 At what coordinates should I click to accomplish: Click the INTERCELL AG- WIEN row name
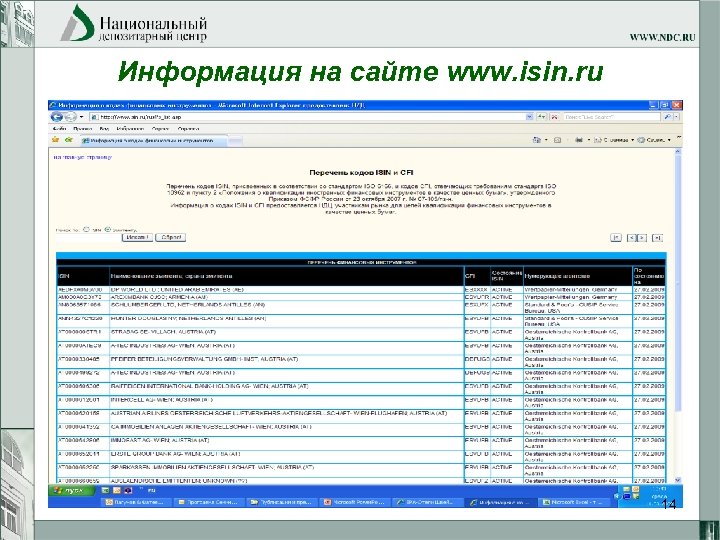[x=162, y=400]
